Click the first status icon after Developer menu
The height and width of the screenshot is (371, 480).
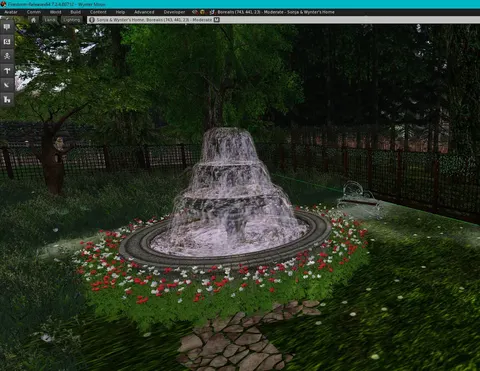pos(195,12)
